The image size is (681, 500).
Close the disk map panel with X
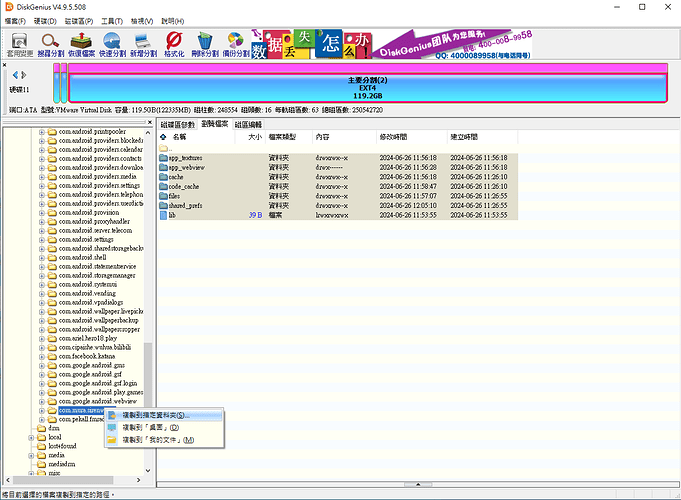[4, 65]
